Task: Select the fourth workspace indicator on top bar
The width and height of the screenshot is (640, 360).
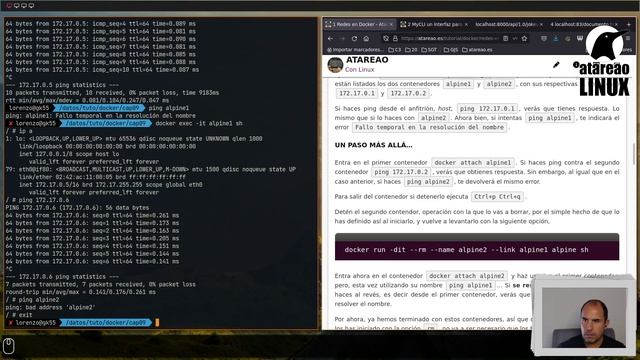Action: click(31, 6)
